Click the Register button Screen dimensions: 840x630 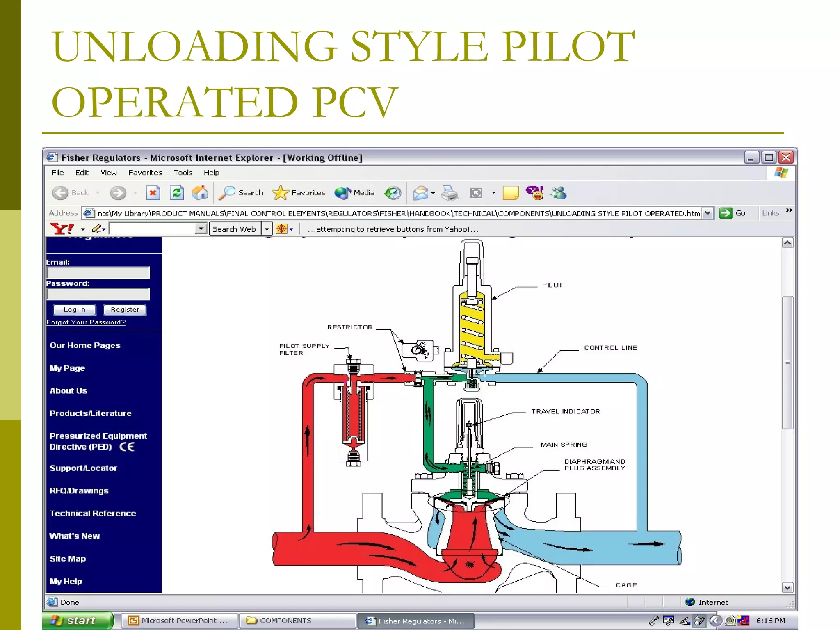125,310
